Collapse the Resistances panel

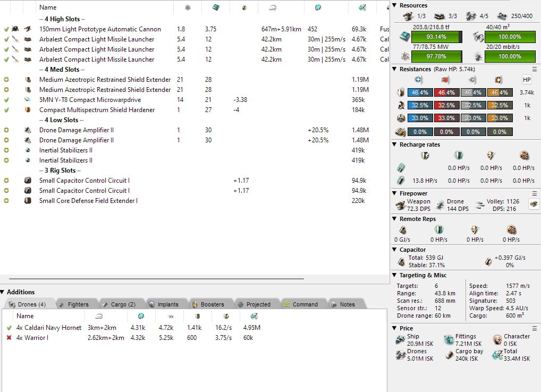pyautogui.click(x=394, y=69)
